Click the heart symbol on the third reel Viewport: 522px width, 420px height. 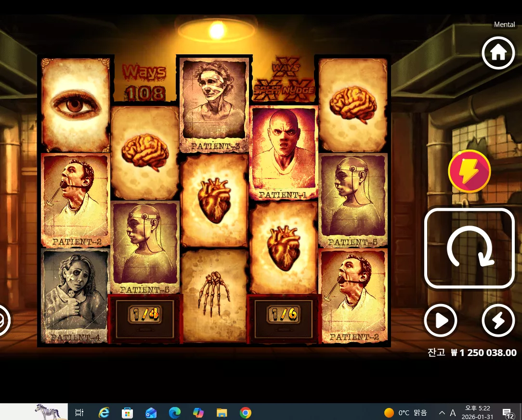[x=214, y=200]
